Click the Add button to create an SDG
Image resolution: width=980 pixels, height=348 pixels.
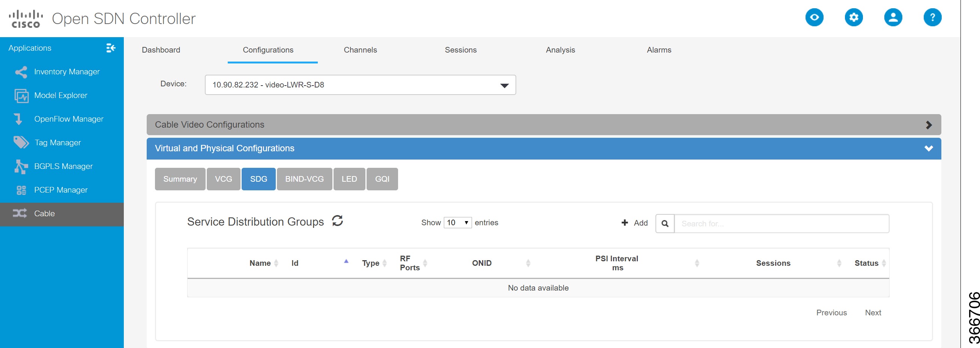(633, 223)
